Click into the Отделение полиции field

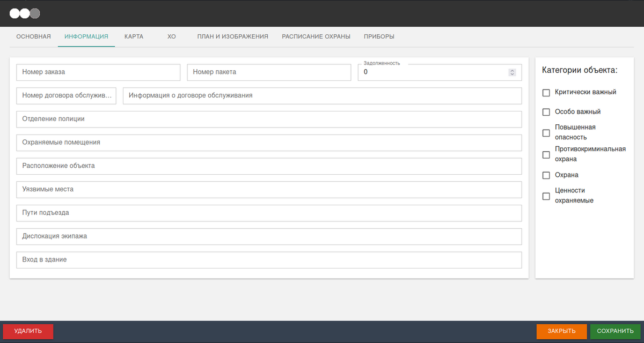[269, 120]
